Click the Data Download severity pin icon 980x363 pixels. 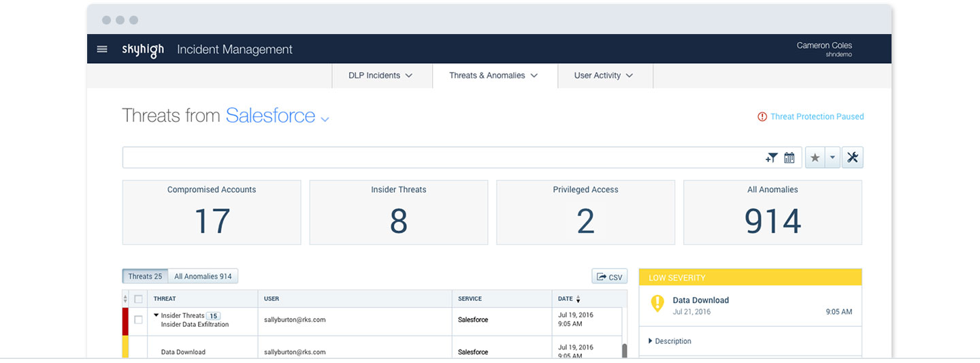[x=657, y=303]
